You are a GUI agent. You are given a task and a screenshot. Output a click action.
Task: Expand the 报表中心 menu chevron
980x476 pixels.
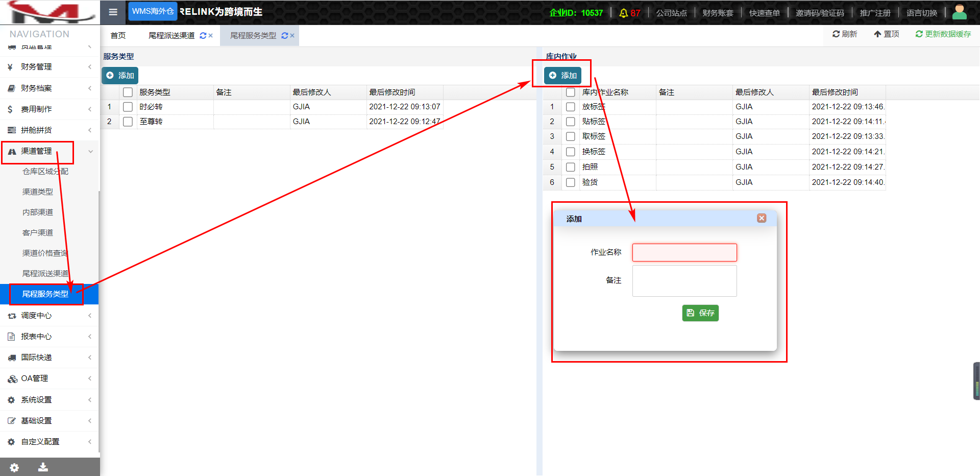[90, 337]
